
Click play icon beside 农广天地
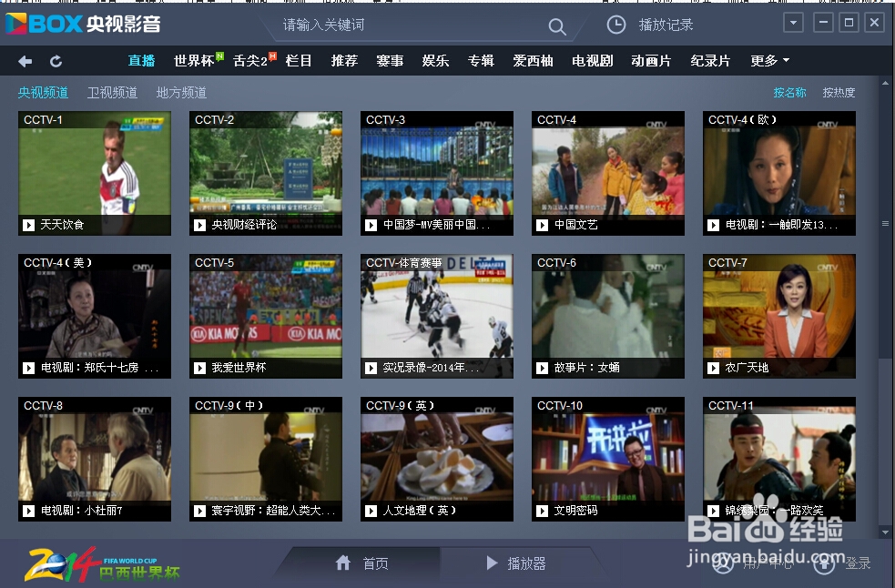tap(714, 369)
